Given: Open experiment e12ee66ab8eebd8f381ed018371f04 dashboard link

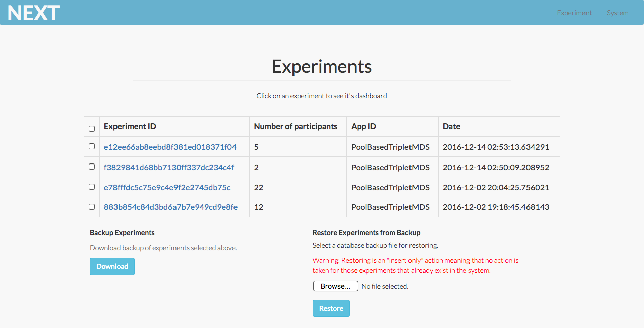Looking at the screenshot, I should [170, 147].
